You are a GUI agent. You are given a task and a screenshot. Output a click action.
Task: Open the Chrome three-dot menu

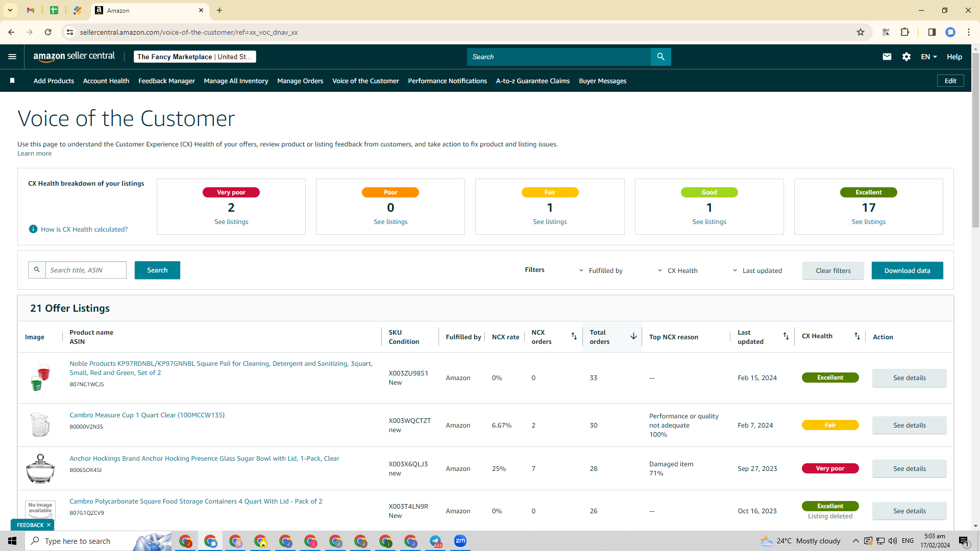click(969, 32)
